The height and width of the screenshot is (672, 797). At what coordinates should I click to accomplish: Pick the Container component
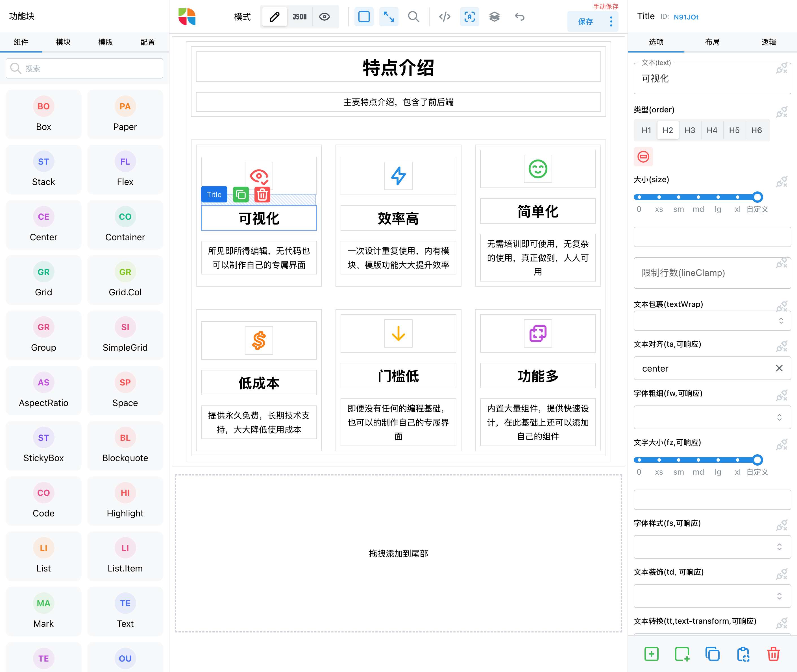click(x=125, y=225)
